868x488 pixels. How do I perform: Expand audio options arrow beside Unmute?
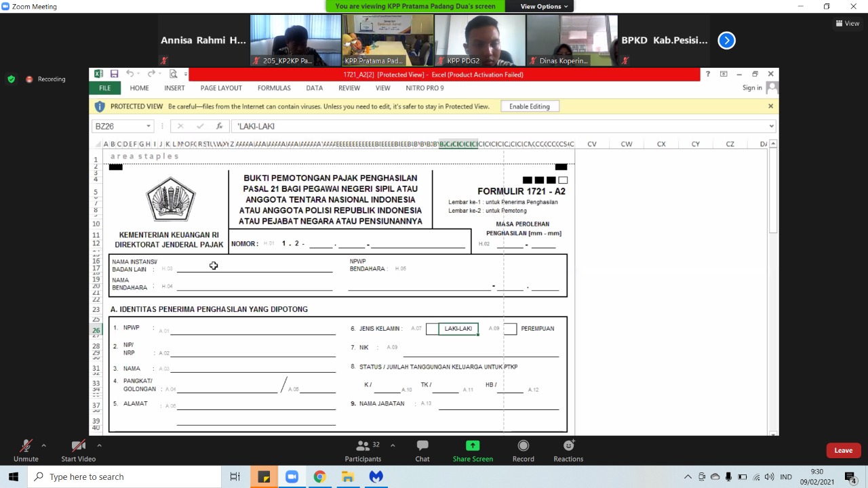[43, 445]
